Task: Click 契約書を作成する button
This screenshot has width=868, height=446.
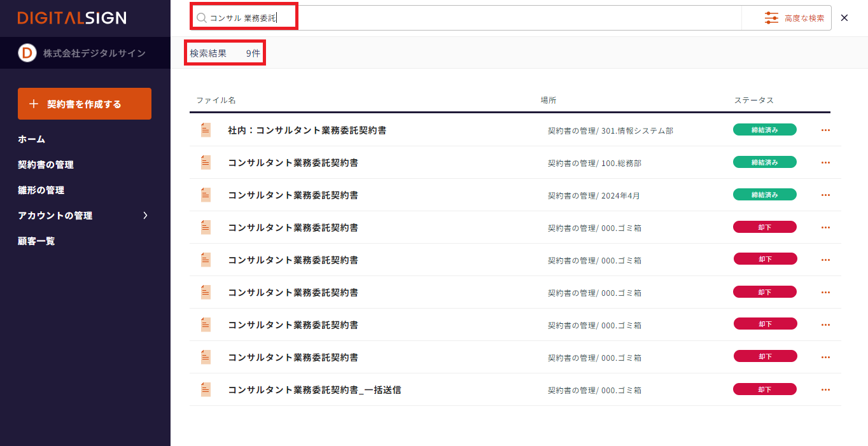Action: 85,104
